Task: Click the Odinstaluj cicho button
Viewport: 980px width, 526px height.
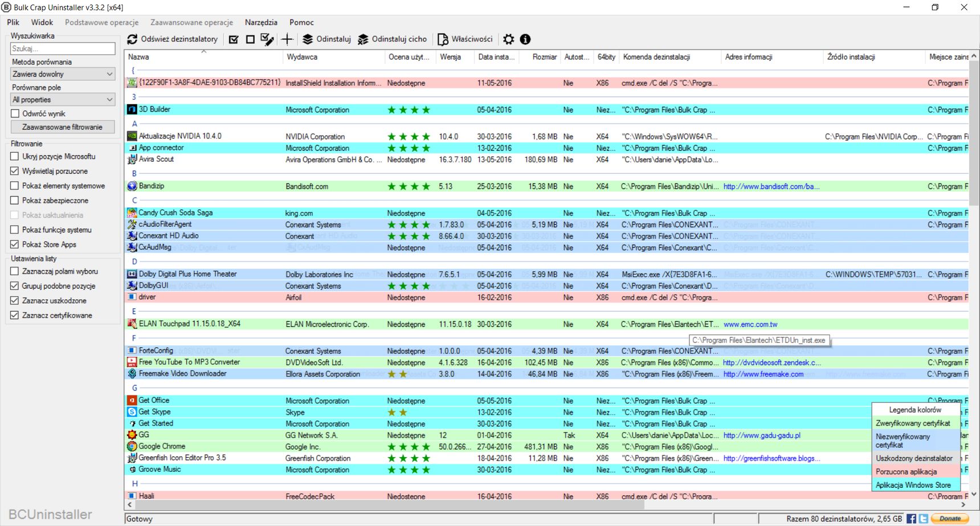Action: [392, 39]
